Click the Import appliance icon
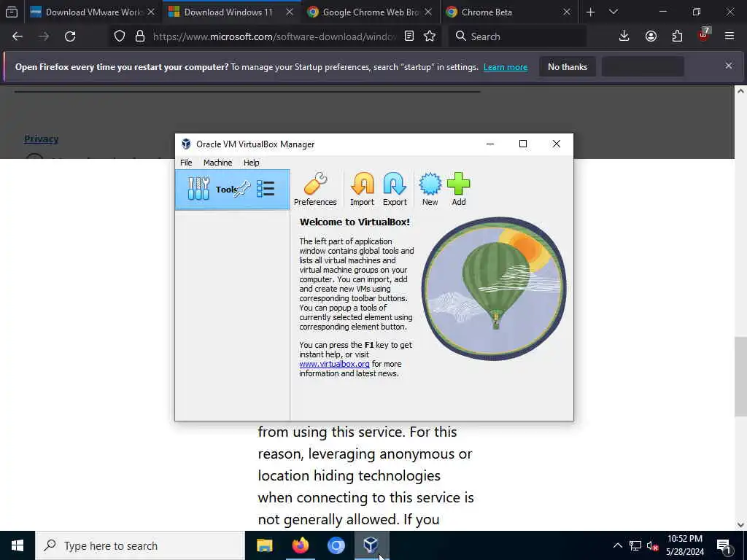This screenshot has width=747, height=560. pyautogui.click(x=362, y=189)
